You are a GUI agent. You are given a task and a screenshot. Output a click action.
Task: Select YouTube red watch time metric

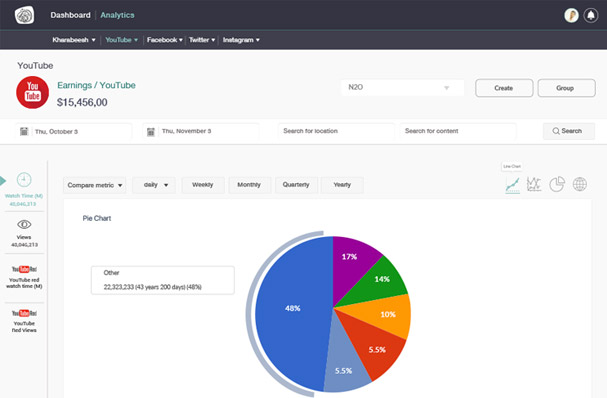point(24,277)
